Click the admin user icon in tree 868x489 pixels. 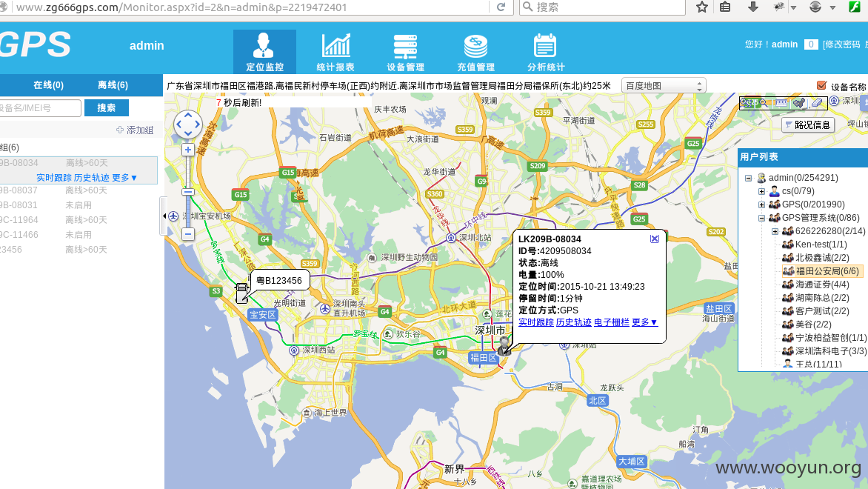pyautogui.click(x=761, y=178)
